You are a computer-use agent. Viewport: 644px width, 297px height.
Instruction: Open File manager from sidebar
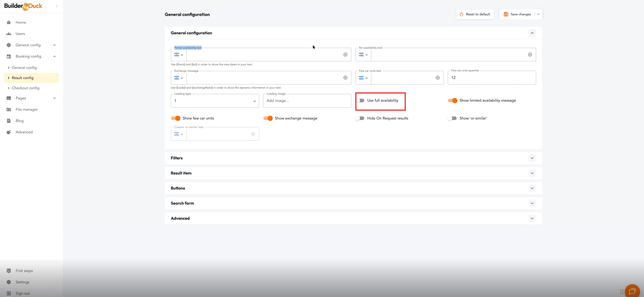[x=26, y=110]
